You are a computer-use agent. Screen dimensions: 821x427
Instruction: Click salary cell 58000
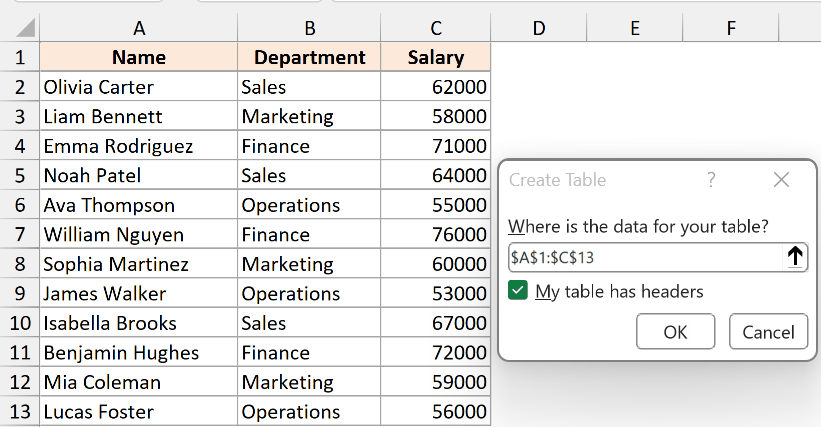click(436, 116)
